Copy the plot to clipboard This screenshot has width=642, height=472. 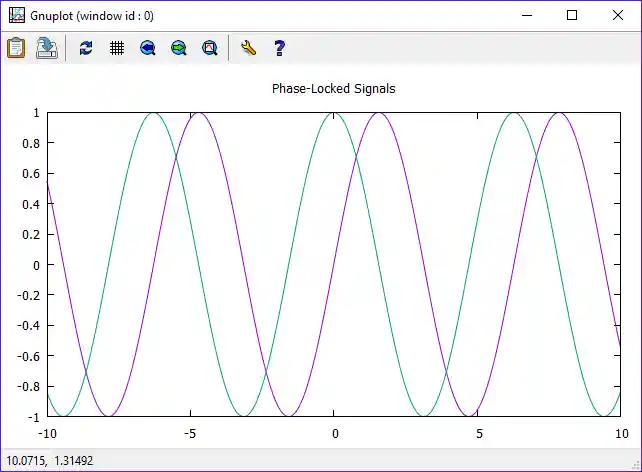click(16, 47)
